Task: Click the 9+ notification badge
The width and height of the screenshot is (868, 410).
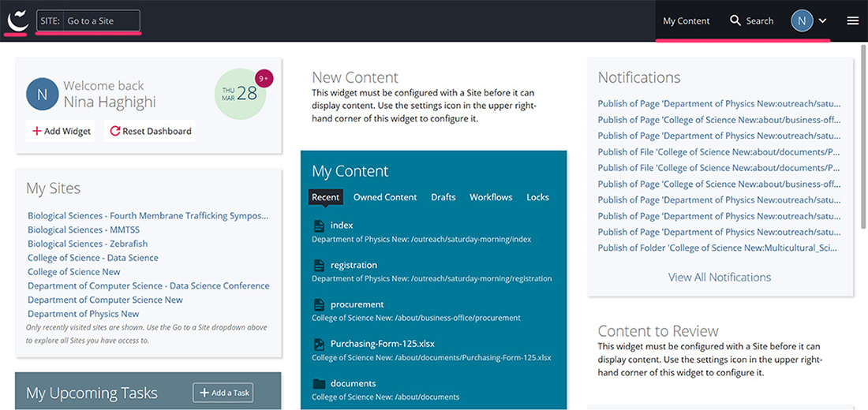Action: (264, 78)
